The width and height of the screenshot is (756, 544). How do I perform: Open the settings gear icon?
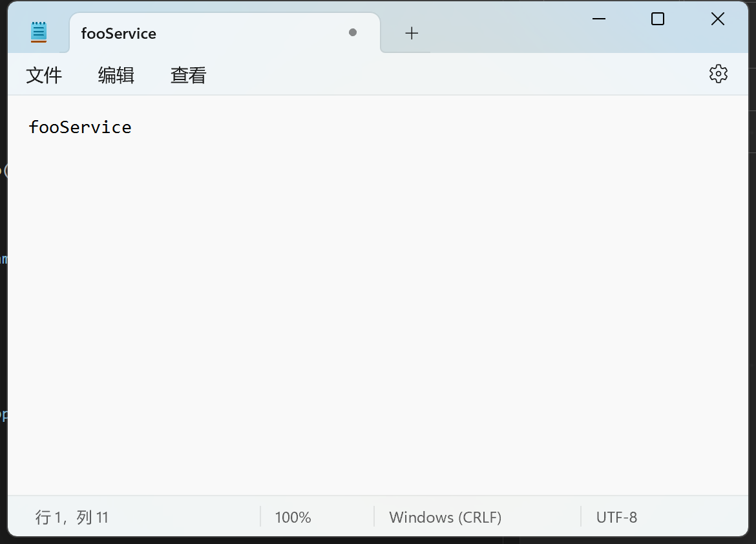[718, 74]
